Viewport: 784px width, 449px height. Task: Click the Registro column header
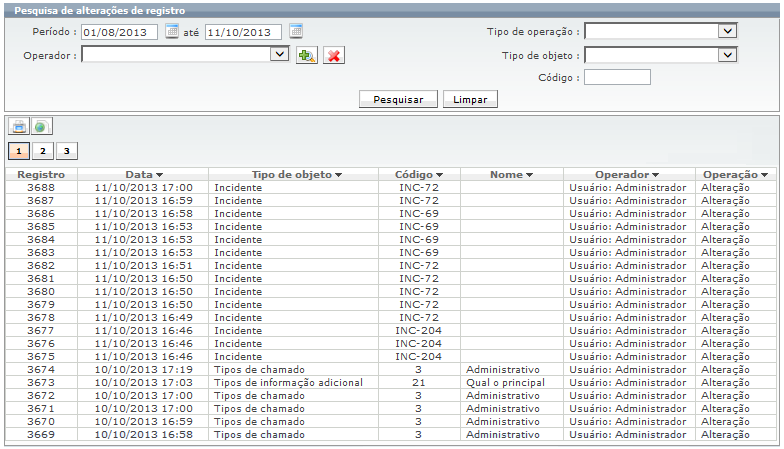click(41, 174)
